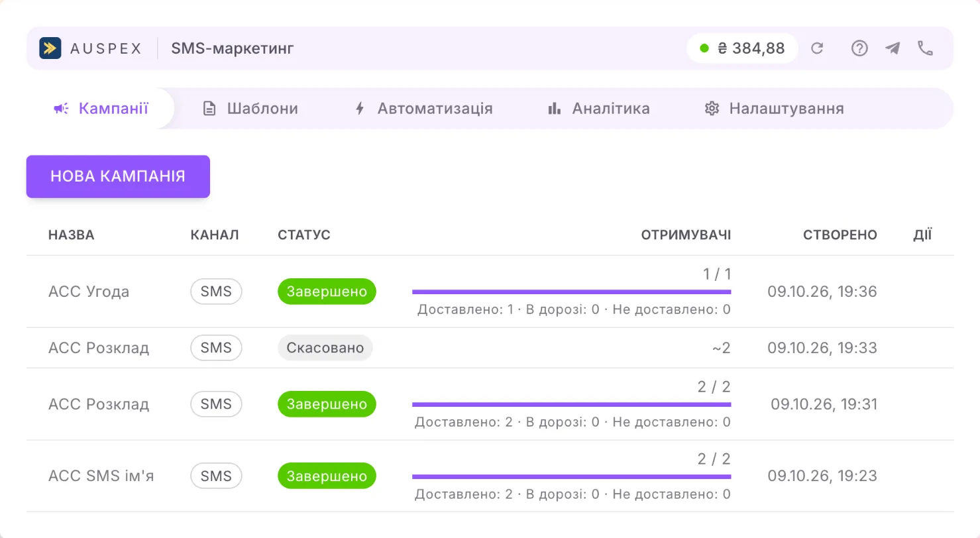Image resolution: width=980 pixels, height=538 pixels.
Task: Click Завершено status in 19:31 row
Action: [327, 404]
